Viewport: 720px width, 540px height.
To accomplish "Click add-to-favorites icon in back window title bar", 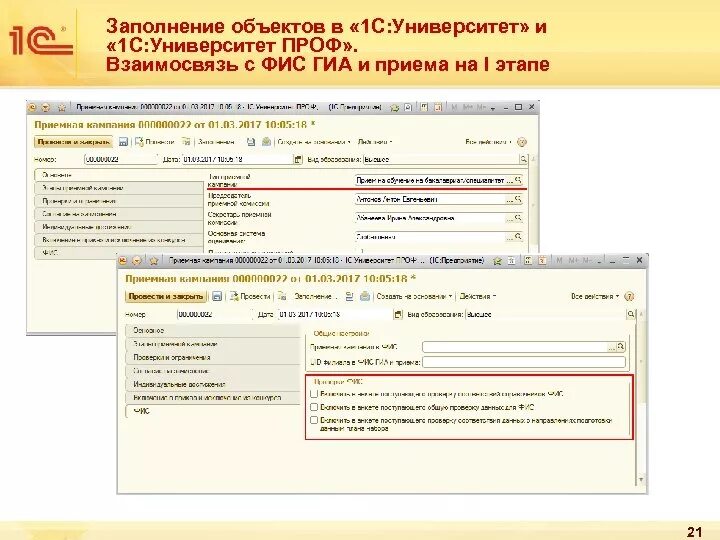I will click(x=394, y=107).
